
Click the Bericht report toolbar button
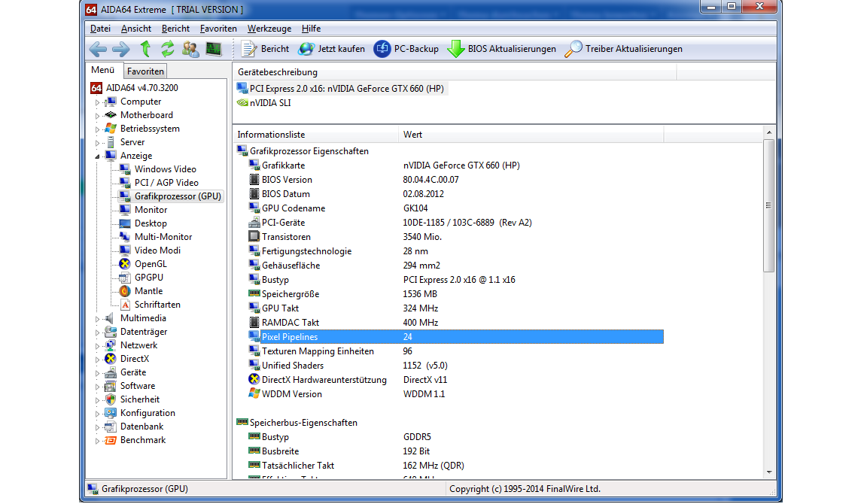(265, 49)
